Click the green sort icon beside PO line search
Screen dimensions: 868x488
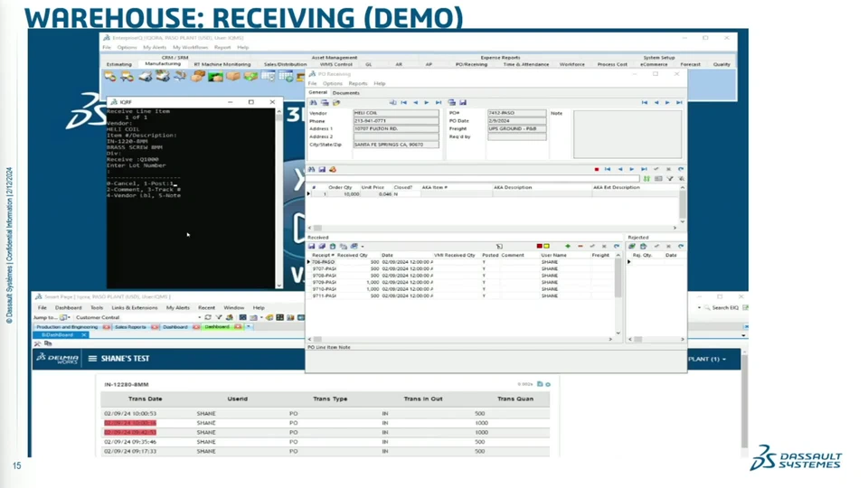pyautogui.click(x=646, y=179)
